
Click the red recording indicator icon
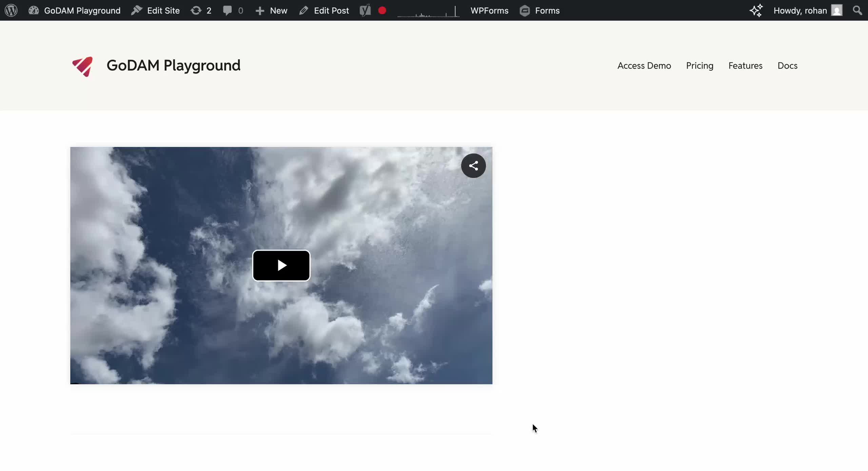point(382,11)
